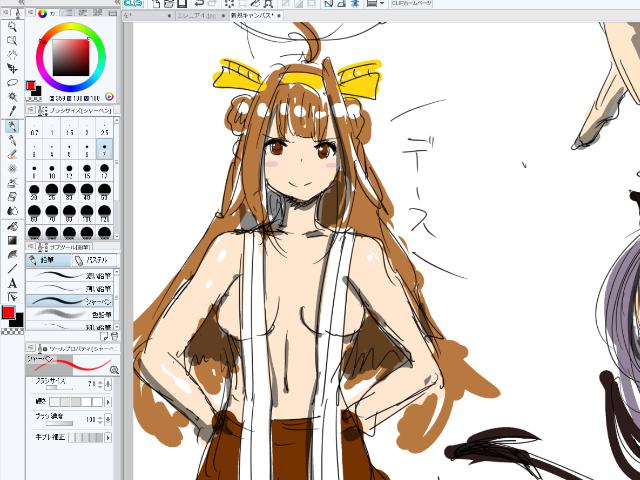This screenshot has width=640, height=480.
Task: Pick brush size 2.5 preset
Action: point(104,129)
